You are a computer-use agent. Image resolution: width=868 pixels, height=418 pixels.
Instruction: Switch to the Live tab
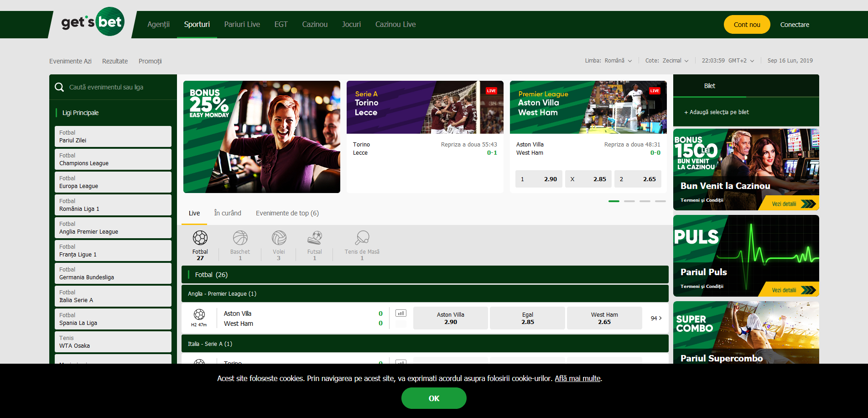[x=194, y=213]
